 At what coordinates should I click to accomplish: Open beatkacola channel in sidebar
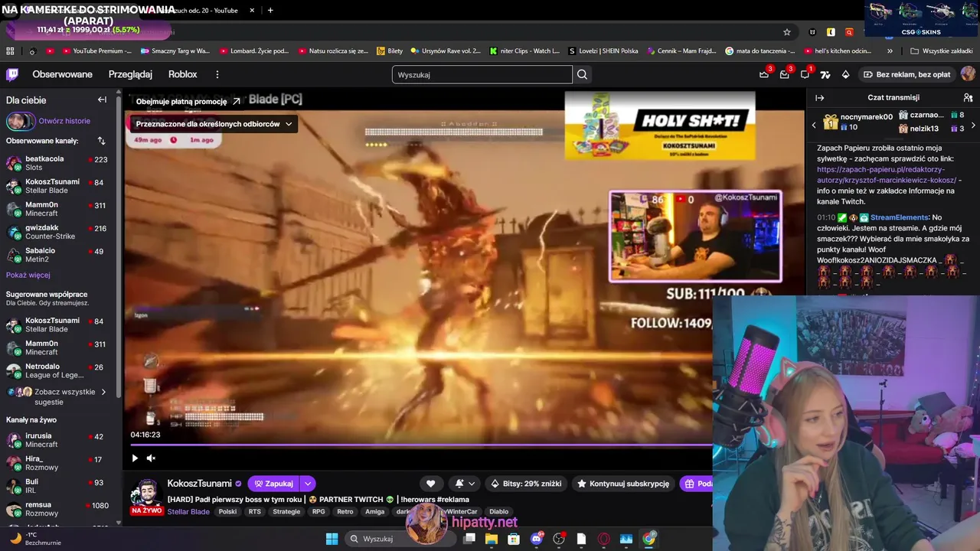click(x=58, y=163)
